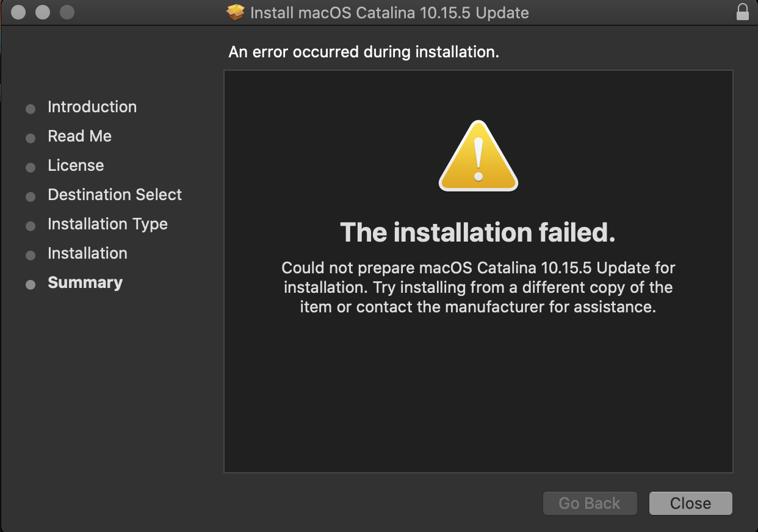Click the window title 'Install macOS Catalina 10.15.5 Update'
Image resolution: width=758 pixels, height=532 pixels.
point(389,12)
